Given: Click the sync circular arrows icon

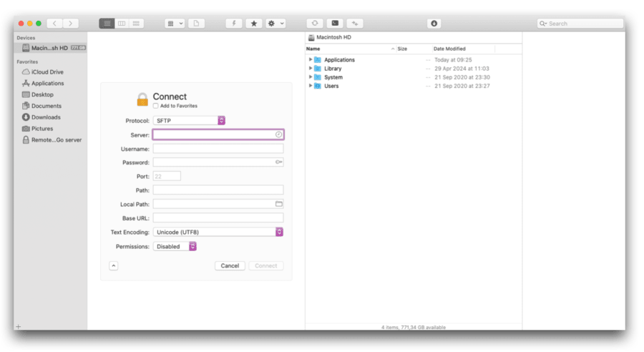Looking at the screenshot, I should (315, 24).
